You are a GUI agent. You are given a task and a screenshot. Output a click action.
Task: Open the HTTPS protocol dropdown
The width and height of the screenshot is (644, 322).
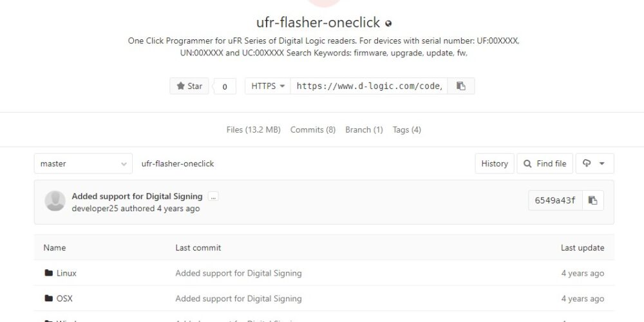tap(268, 86)
